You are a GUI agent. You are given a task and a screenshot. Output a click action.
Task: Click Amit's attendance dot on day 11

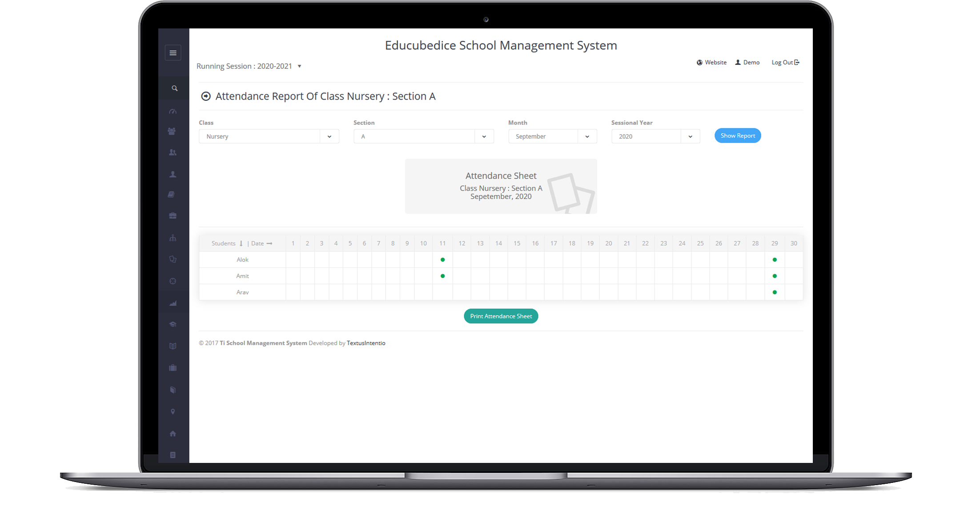pos(442,276)
